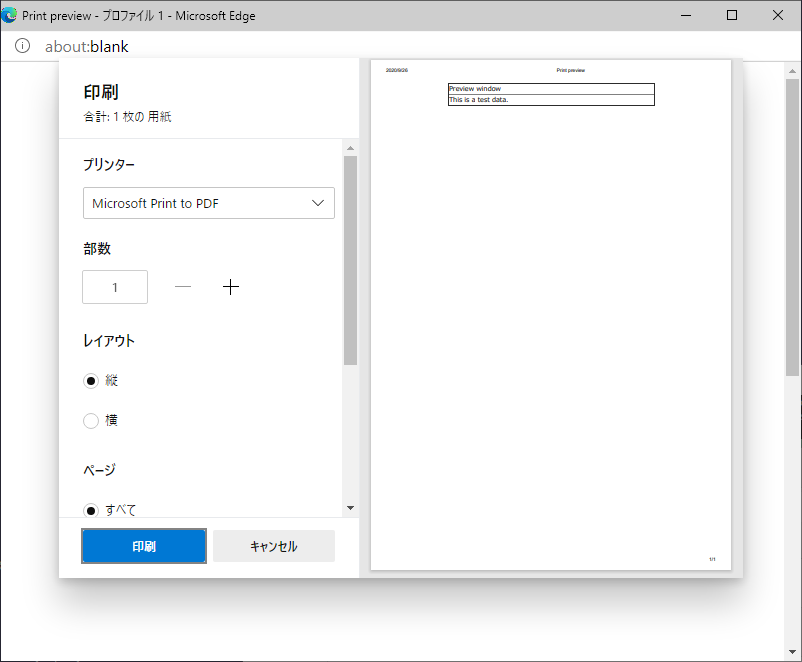Screen dimensions: 802x662
Task: Click the 部数 copies label
Action: click(97, 249)
